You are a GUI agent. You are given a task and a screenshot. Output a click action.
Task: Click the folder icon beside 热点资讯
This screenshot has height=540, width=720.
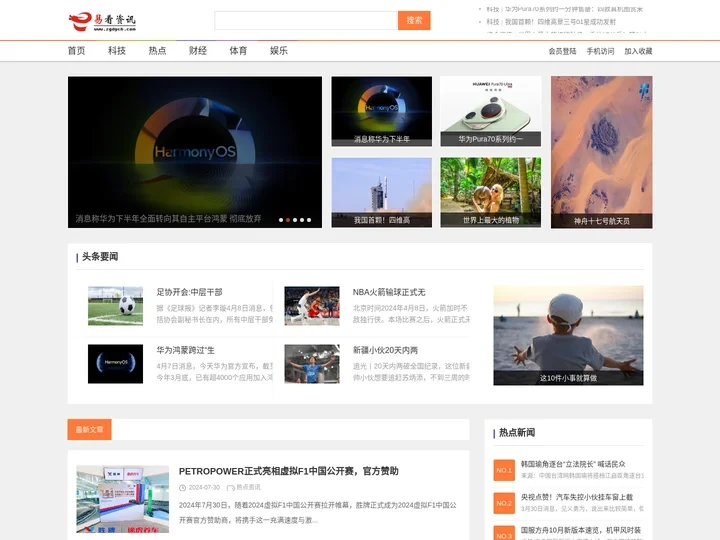231,488
